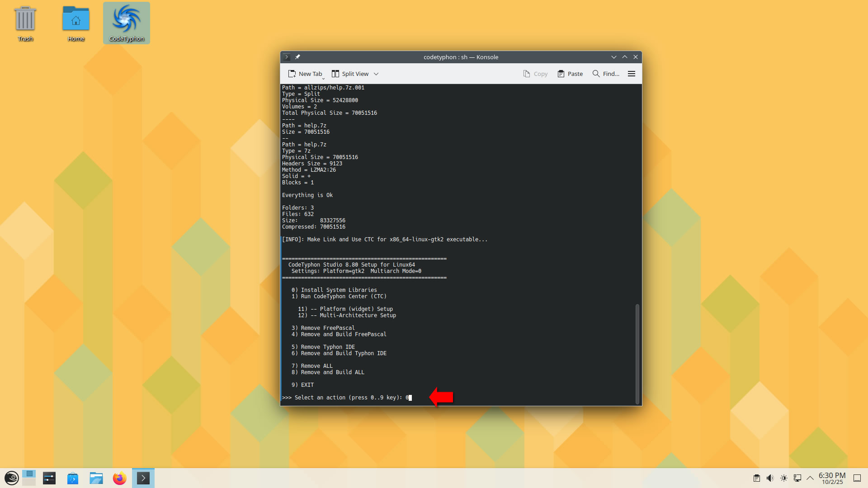Viewport: 868px width, 488px height.
Task: Open System Settings from the taskbar
Action: (x=49, y=478)
